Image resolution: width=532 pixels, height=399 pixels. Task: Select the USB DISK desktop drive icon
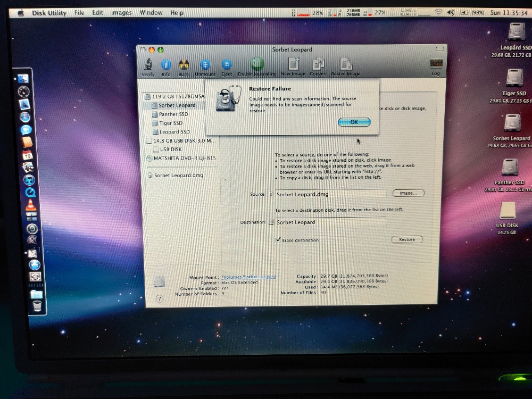pyautogui.click(x=508, y=210)
